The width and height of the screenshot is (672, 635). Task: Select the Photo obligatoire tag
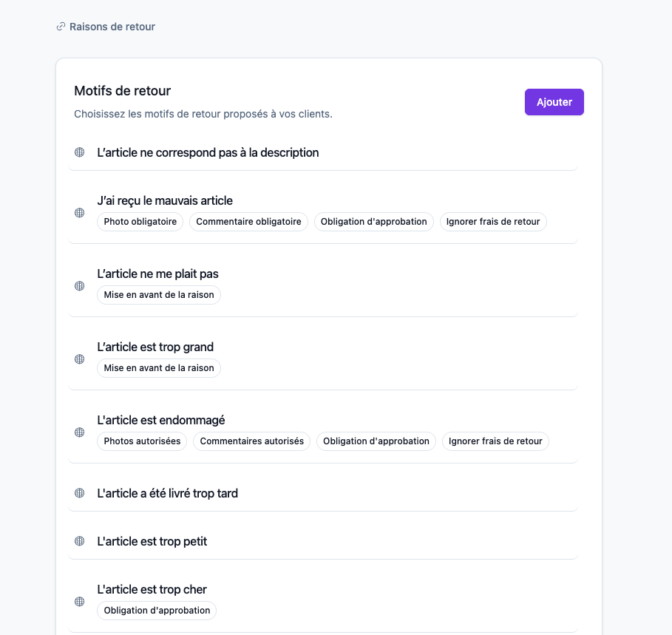(x=140, y=222)
